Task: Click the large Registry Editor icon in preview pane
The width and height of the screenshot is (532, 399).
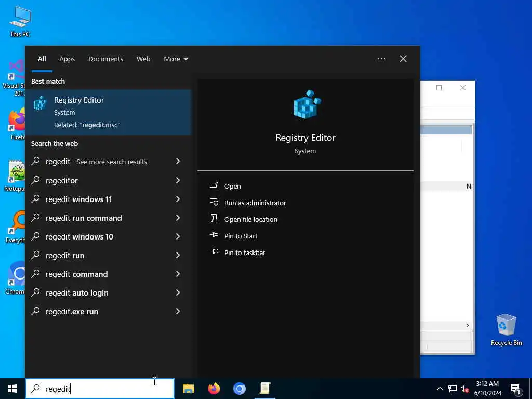Action: point(307,104)
